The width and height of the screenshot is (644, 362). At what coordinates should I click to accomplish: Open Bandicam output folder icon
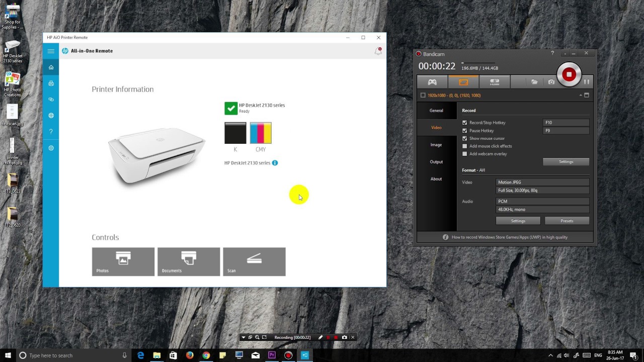pos(534,82)
